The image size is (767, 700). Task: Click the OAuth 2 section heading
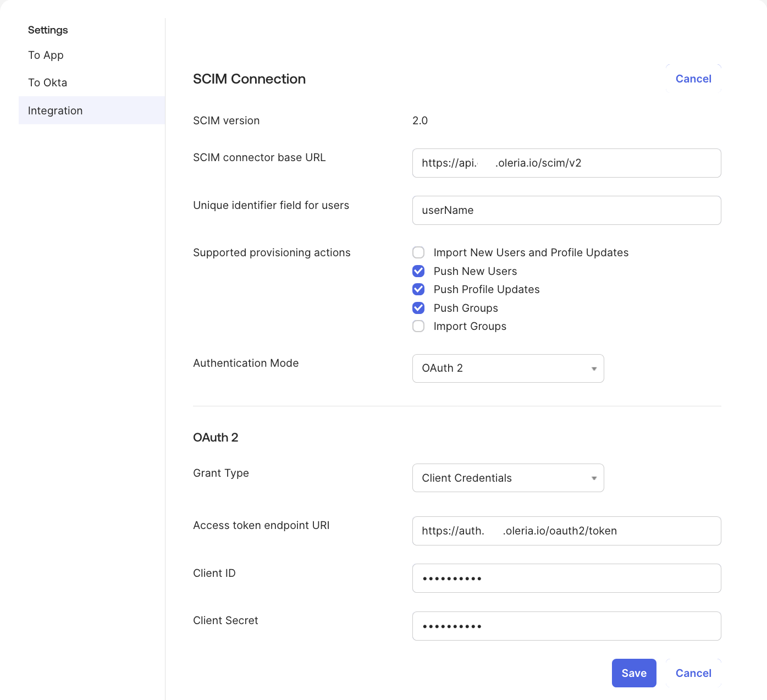pos(216,437)
